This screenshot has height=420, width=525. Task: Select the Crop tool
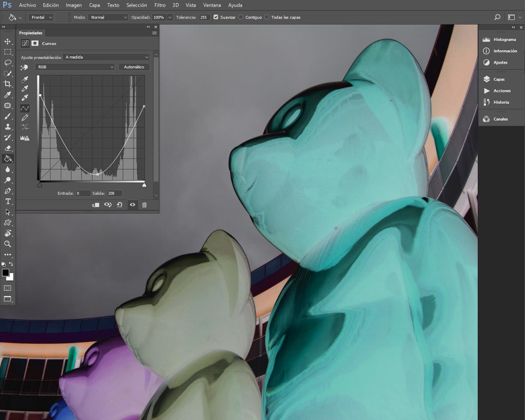tap(7, 84)
